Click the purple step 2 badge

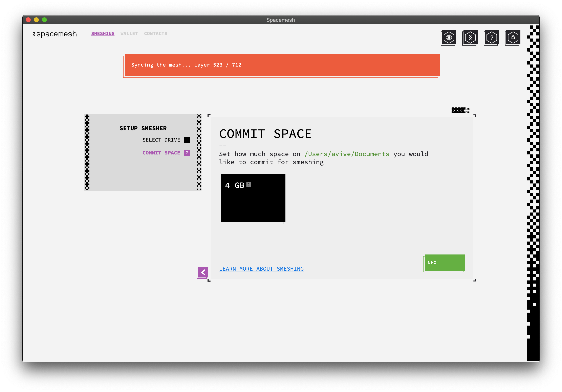pyautogui.click(x=187, y=153)
